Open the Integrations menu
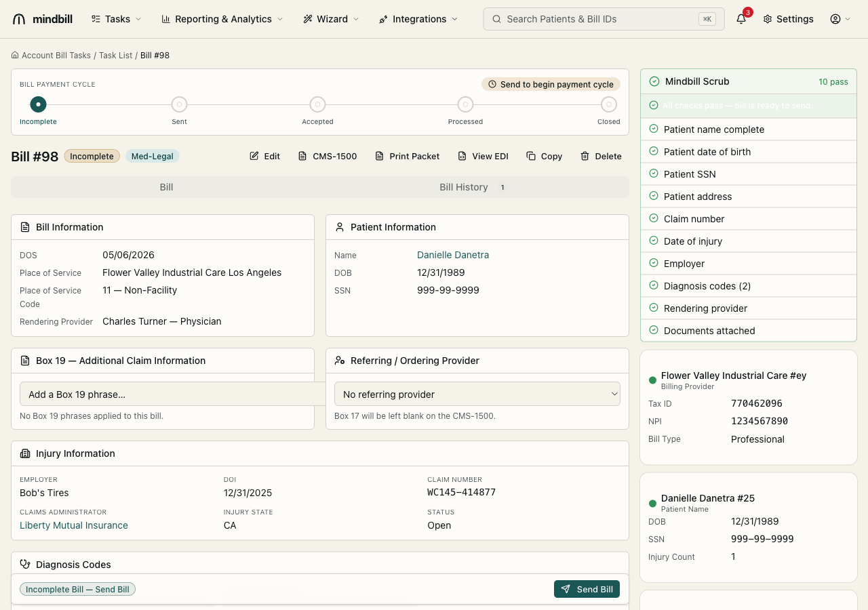 (x=418, y=19)
